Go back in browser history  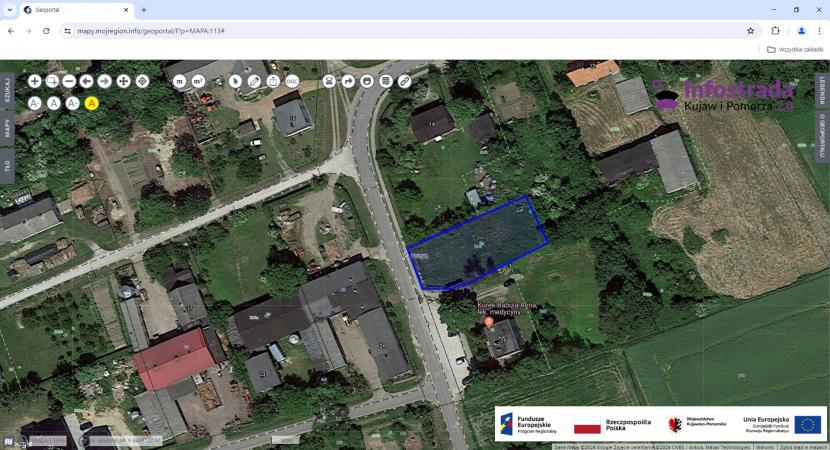click(11, 31)
